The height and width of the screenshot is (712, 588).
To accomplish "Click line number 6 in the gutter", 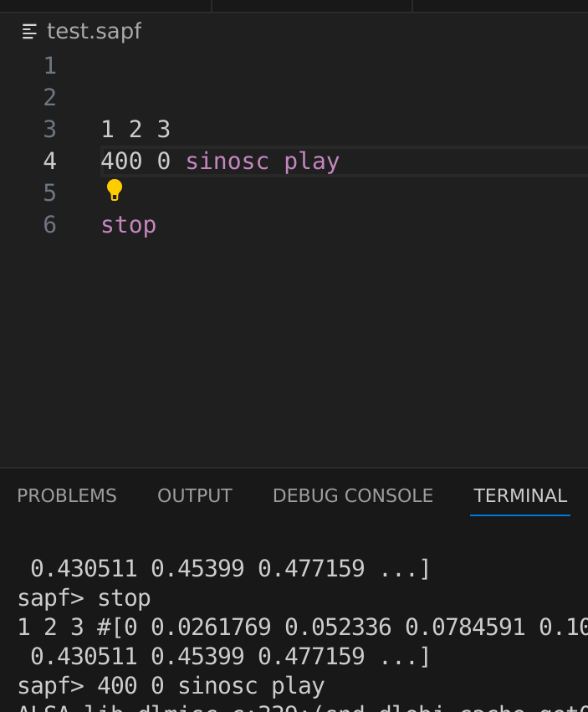I will (x=49, y=224).
